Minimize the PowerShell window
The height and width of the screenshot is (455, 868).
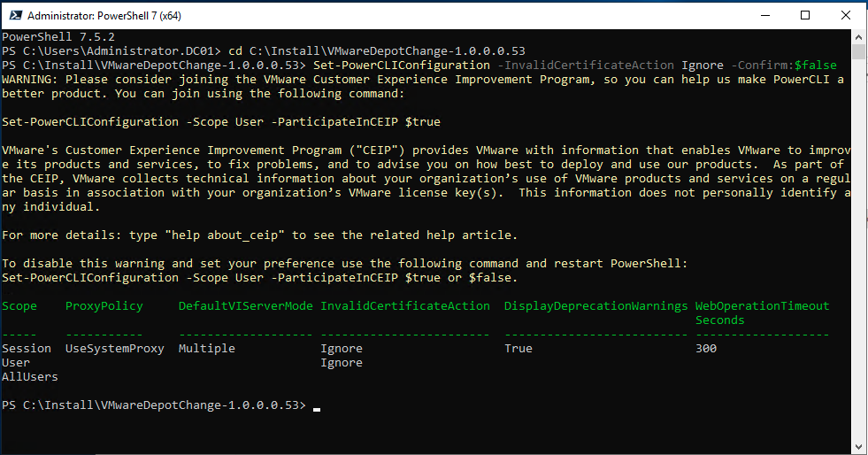pos(765,15)
